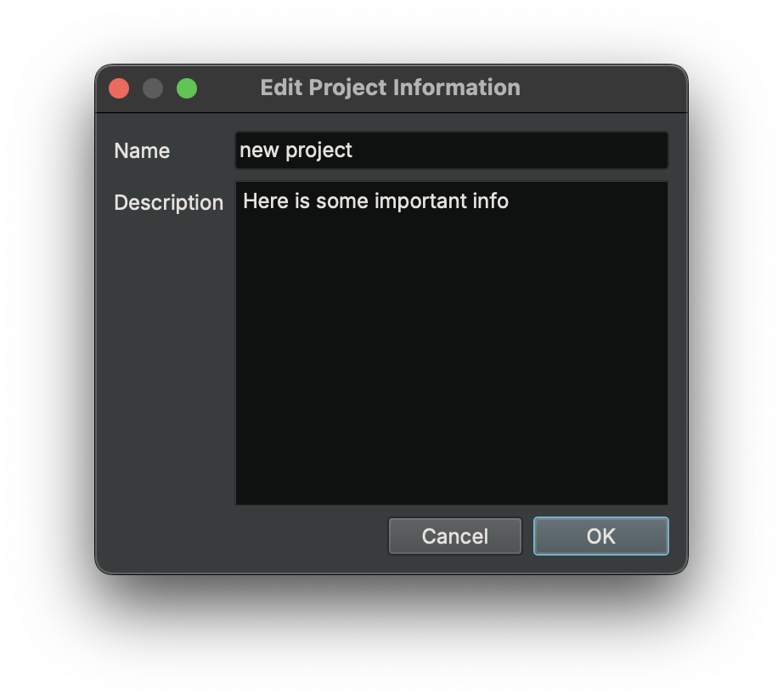Image resolution: width=783 pixels, height=700 pixels.
Task: Place cursor in the Description text area
Action: pyautogui.click(x=450, y=340)
